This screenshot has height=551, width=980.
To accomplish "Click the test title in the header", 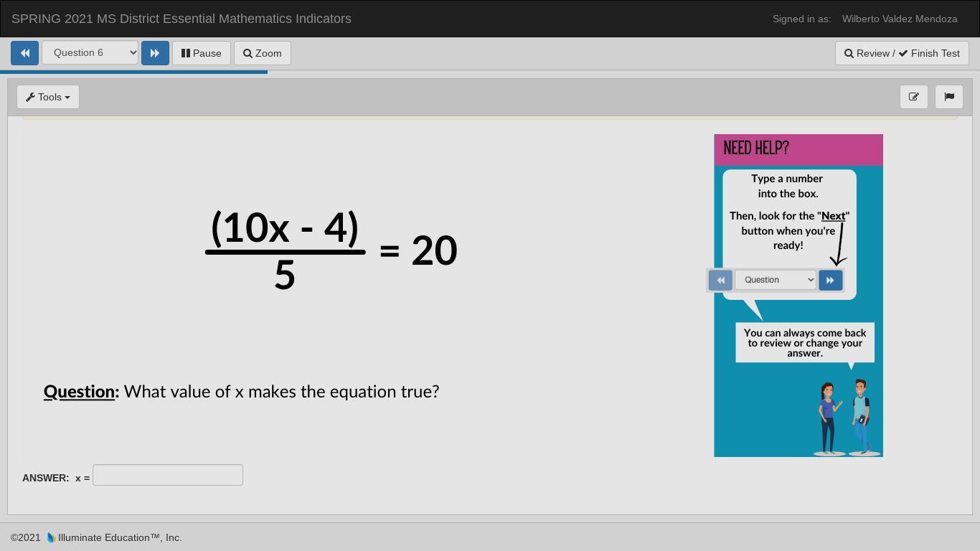I will pyautogui.click(x=182, y=19).
